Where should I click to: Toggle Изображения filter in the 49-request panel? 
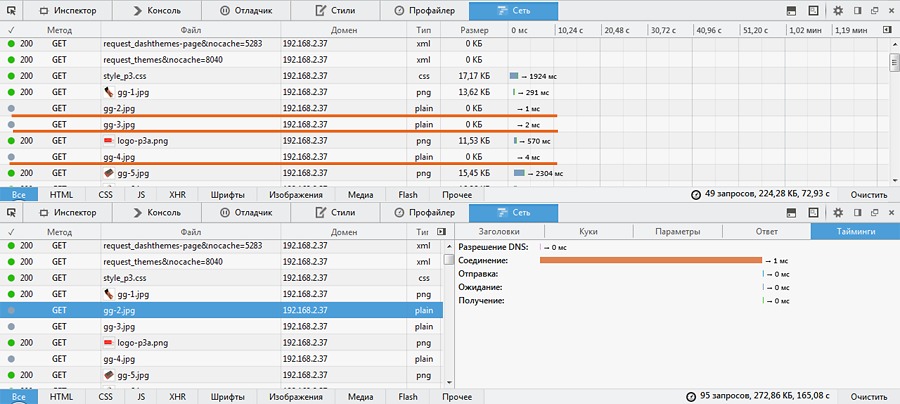coord(296,195)
